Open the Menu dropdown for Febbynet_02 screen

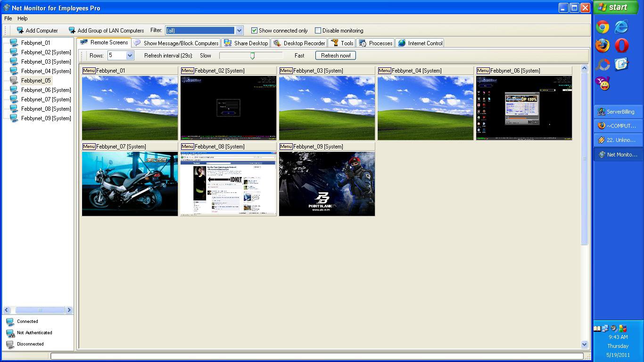[x=187, y=71]
